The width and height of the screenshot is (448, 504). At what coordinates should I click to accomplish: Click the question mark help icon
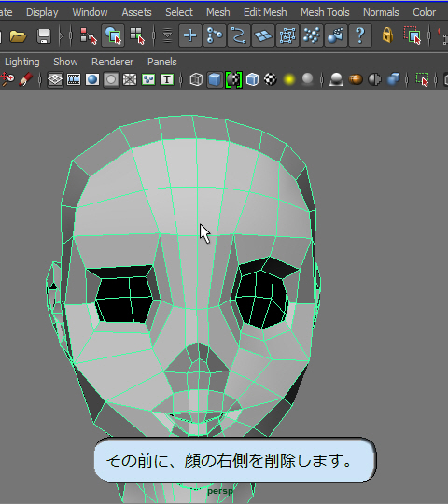pos(360,35)
